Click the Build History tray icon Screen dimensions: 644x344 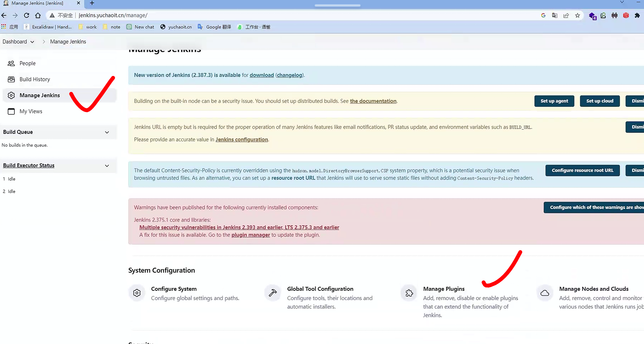point(11,79)
